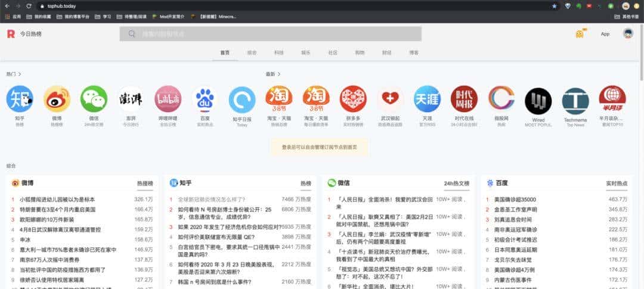Screen dimensions: 644x289
Task: Click the Chrome profile avatar icon
Action: pyautogui.click(x=626, y=6)
